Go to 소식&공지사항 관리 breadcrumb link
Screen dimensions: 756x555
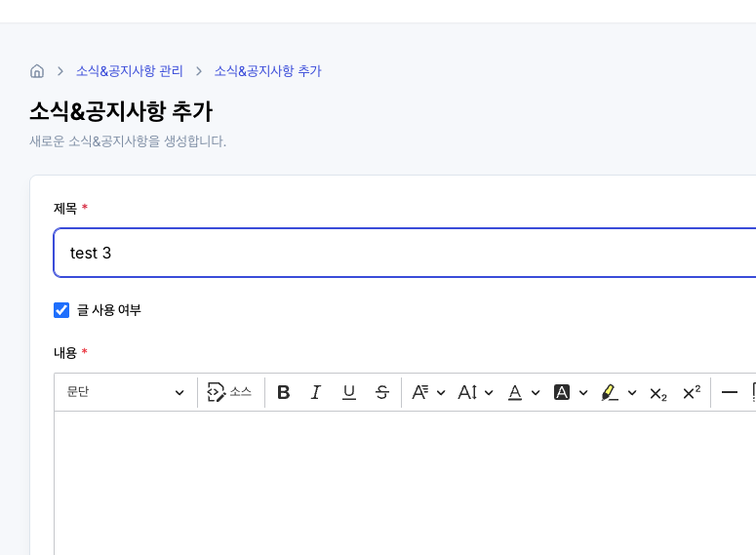pos(130,71)
